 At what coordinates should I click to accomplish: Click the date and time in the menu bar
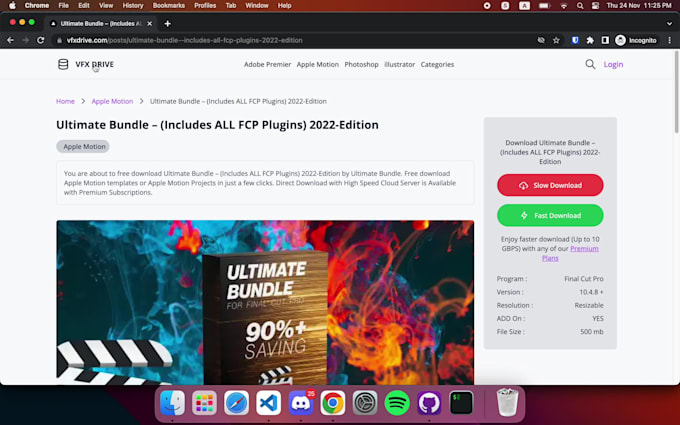pos(639,6)
